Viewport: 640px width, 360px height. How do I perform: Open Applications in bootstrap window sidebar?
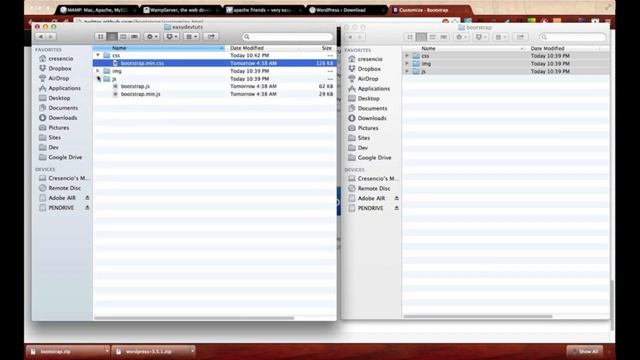374,89
